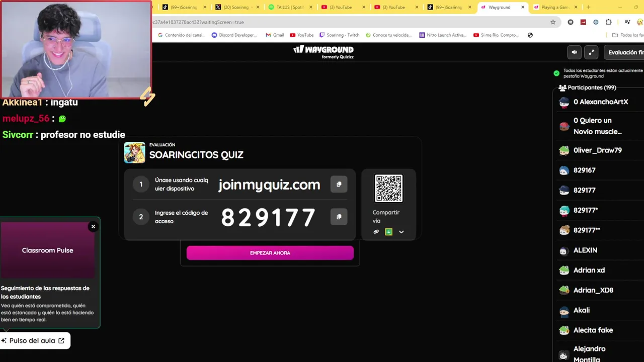The image size is (644, 362).
Task: Open new browser tab
Action: coord(588,7)
